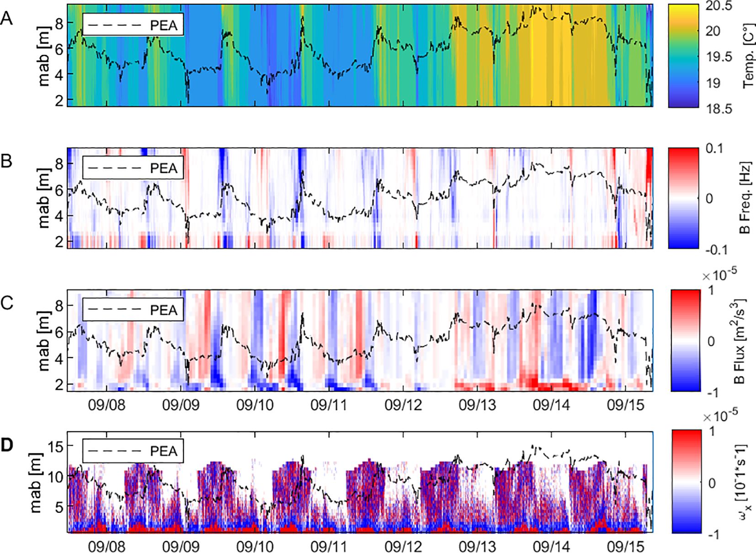Click the -0.1 tick on B Freq. colorbar
Image resolution: width=756 pixels, height=553 pixels.
click(716, 250)
